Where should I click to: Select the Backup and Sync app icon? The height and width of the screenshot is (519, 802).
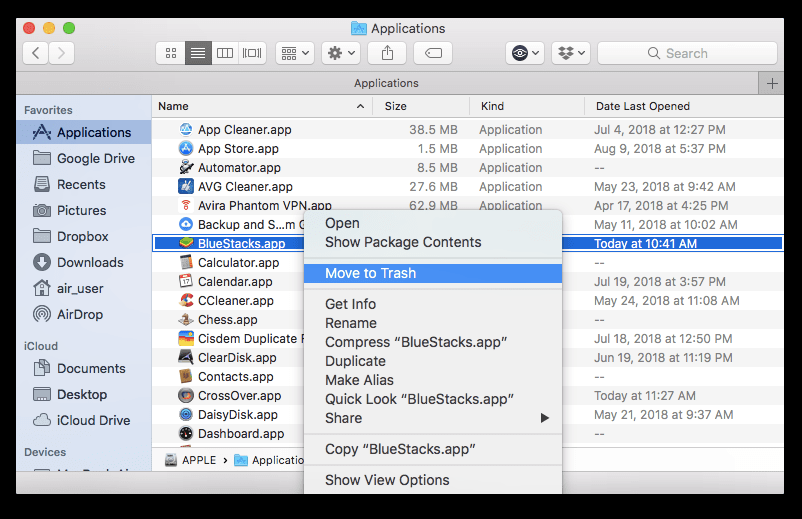[186, 224]
